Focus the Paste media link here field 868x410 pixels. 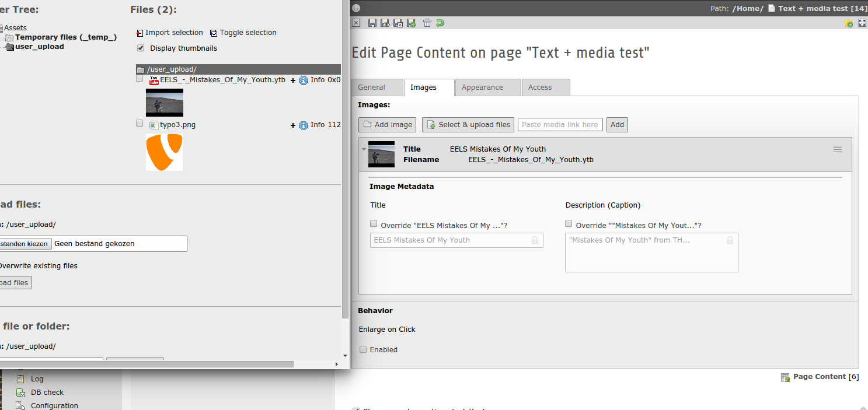[560, 125]
